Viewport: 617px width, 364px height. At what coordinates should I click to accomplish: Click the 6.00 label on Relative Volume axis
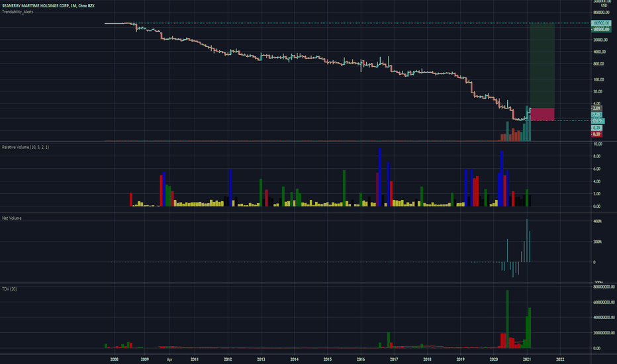596,169
